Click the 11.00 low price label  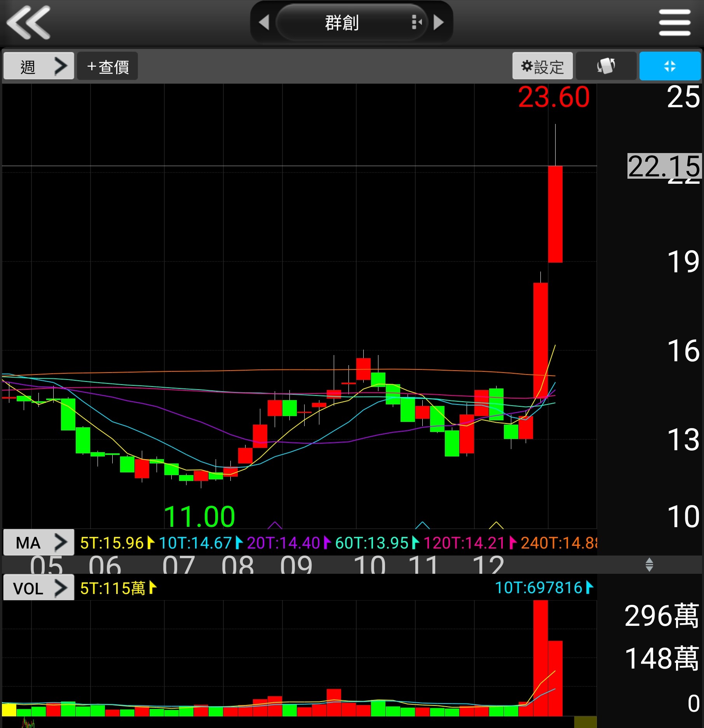point(199,516)
